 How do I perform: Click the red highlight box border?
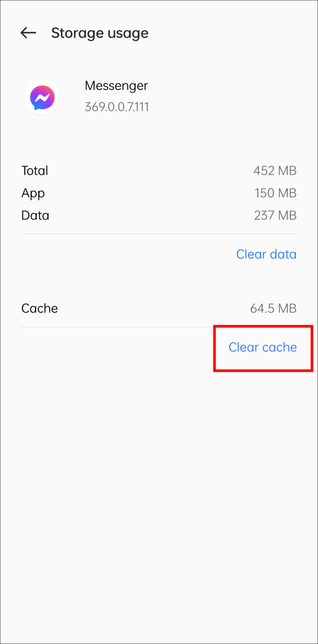263,326
